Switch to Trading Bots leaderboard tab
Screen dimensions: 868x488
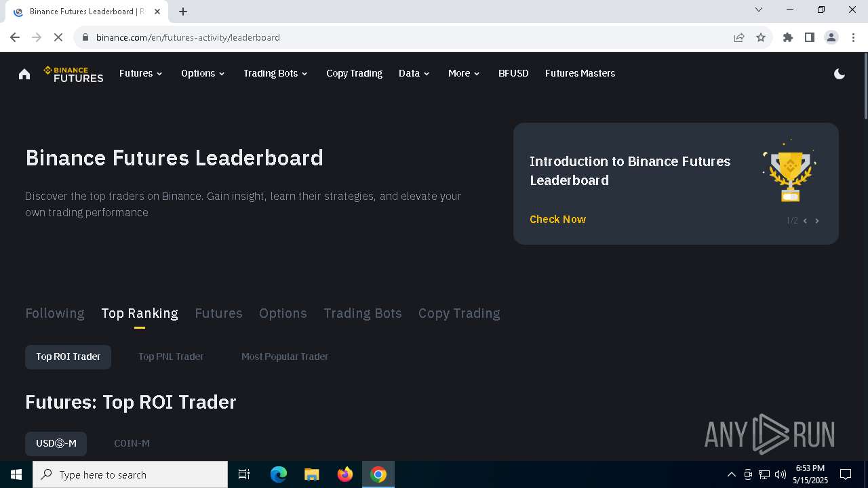(363, 313)
